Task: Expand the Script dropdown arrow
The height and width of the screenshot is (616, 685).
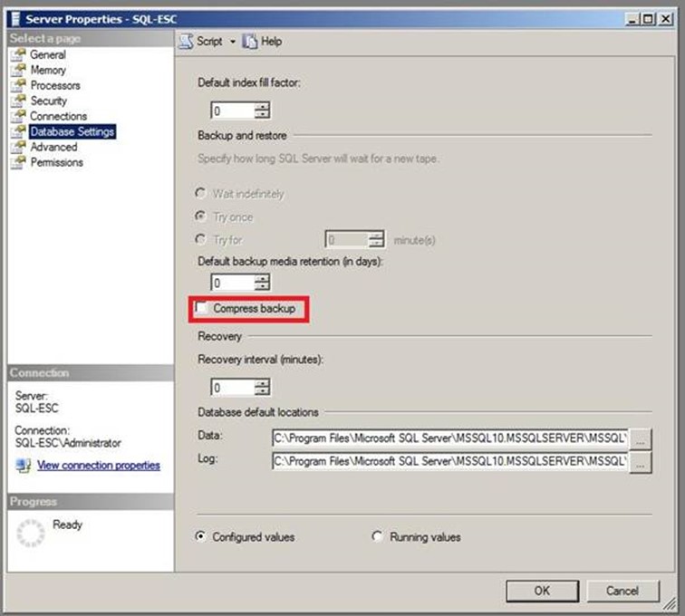Action: tap(232, 42)
